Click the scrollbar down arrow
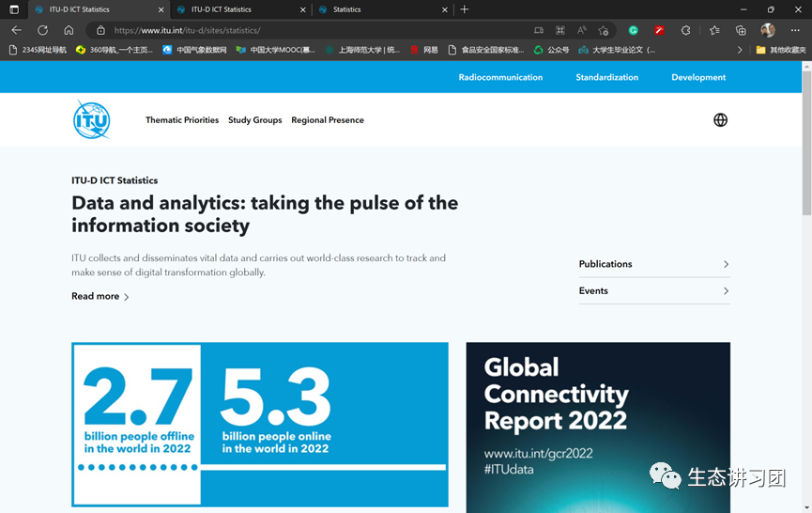The width and height of the screenshot is (812, 513). pyautogui.click(x=806, y=507)
